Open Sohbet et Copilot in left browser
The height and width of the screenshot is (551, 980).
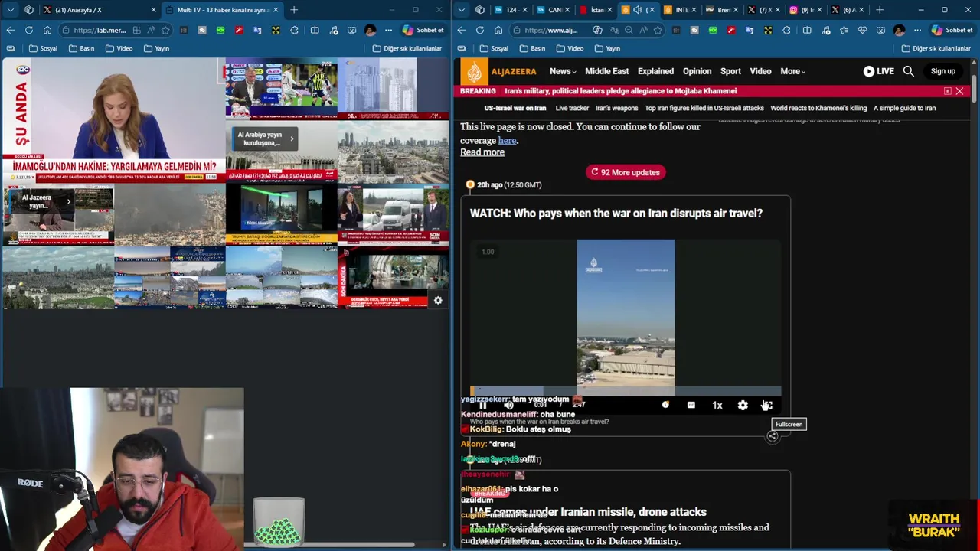423,30
